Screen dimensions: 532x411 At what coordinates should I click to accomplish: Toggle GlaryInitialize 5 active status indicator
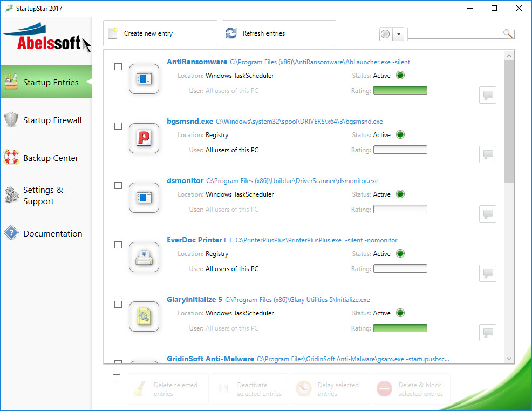point(400,313)
